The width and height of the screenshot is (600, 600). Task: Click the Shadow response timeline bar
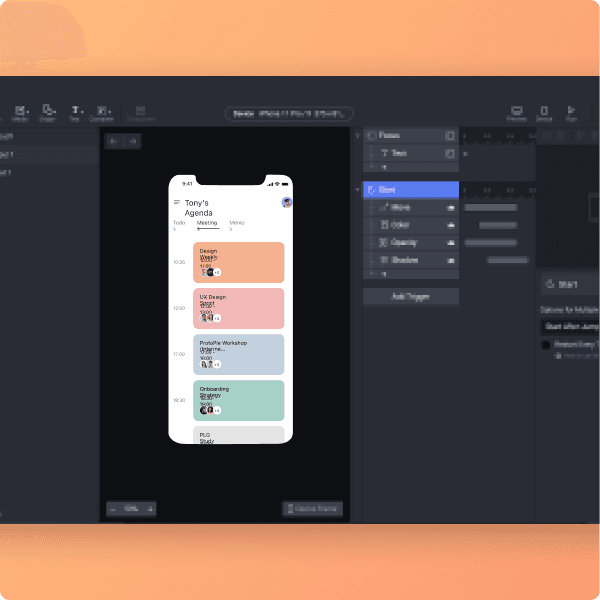(507, 260)
